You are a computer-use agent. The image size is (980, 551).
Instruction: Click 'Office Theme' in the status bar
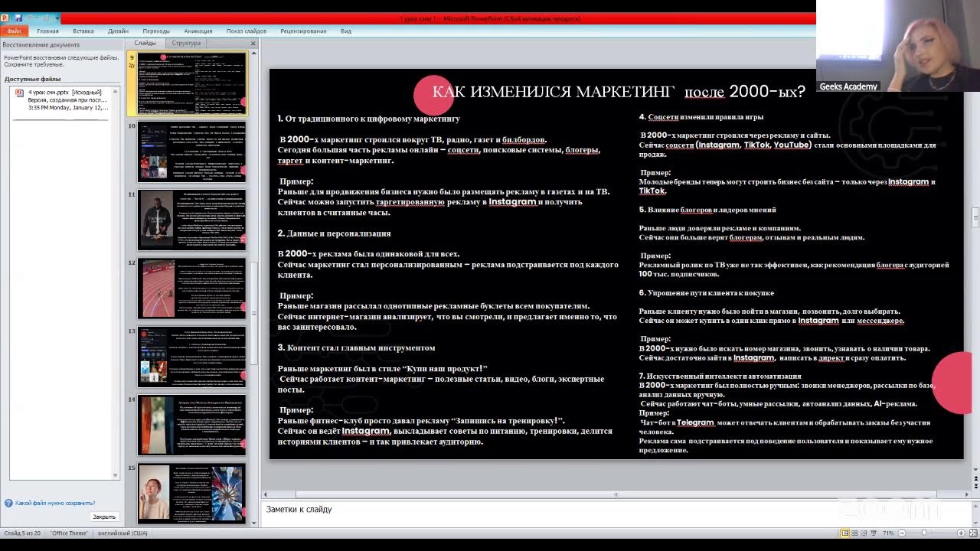[69, 533]
